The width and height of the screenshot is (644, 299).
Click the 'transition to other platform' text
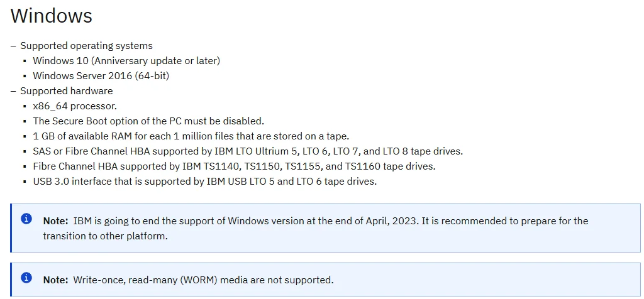click(106, 236)
